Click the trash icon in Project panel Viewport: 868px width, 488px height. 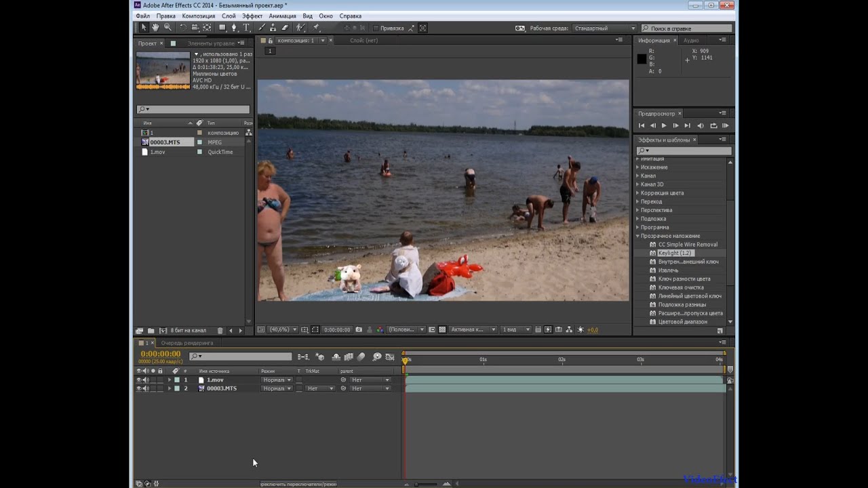coord(220,331)
